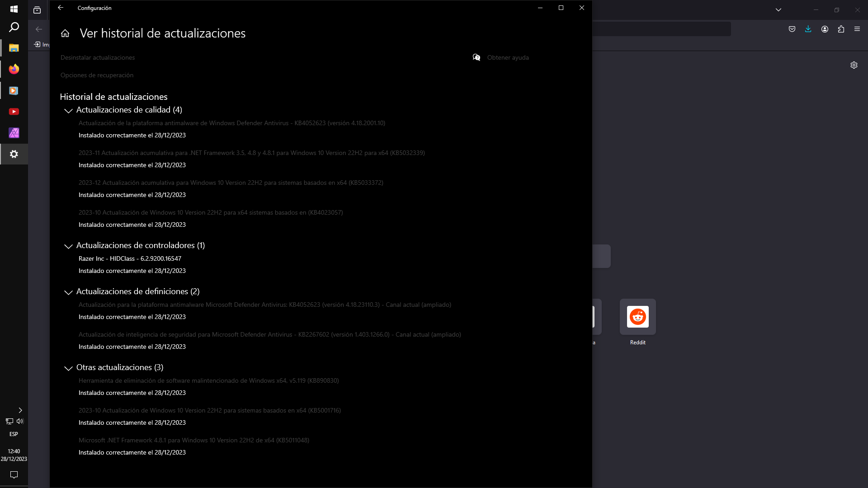Click the Firefox back arrow button
The width and height of the screenshot is (868, 488).
tap(39, 29)
